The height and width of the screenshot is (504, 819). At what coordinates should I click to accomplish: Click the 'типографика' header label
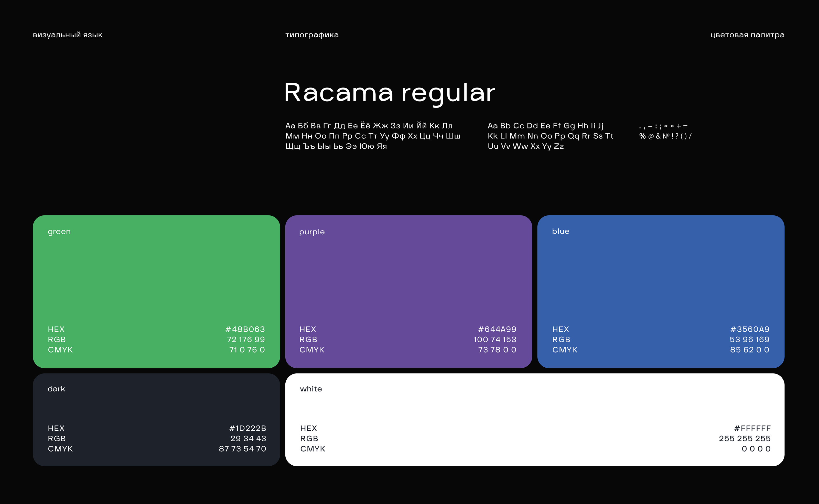(312, 35)
